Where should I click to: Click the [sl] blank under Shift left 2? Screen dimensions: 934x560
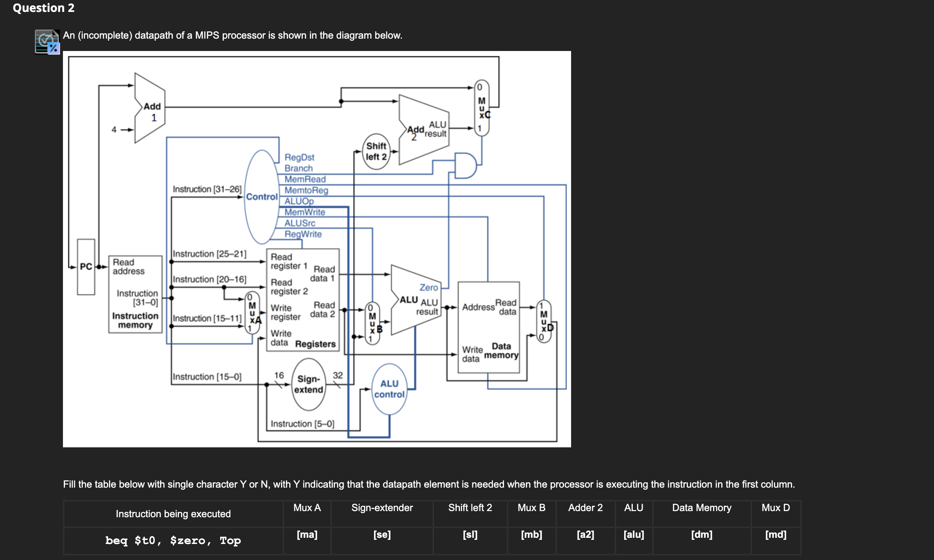[470, 535]
